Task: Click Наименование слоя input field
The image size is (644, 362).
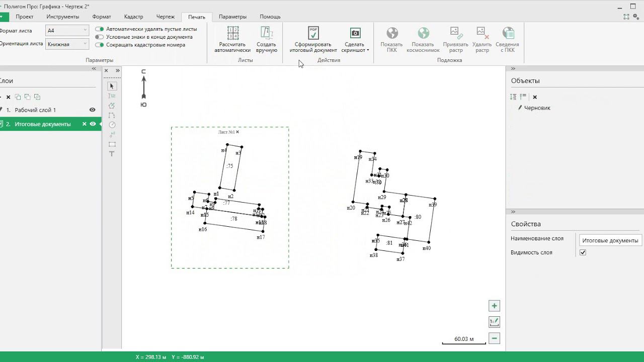Action: tap(610, 240)
